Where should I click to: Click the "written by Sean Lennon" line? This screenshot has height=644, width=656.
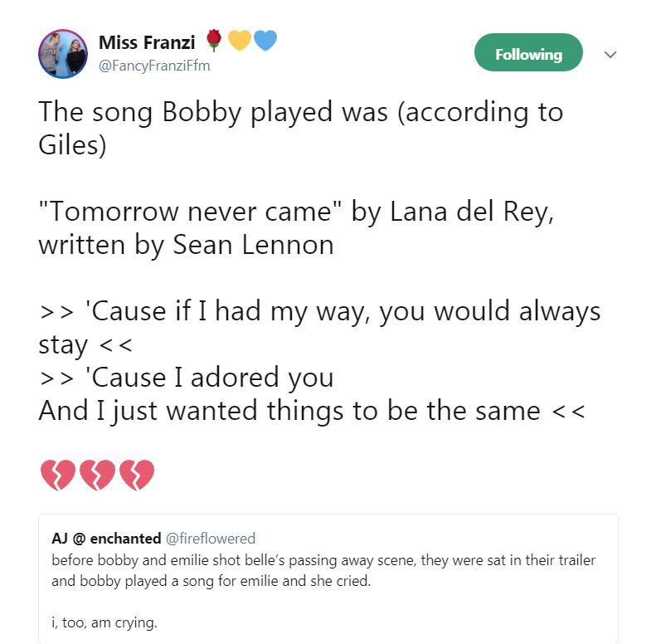[x=186, y=246]
